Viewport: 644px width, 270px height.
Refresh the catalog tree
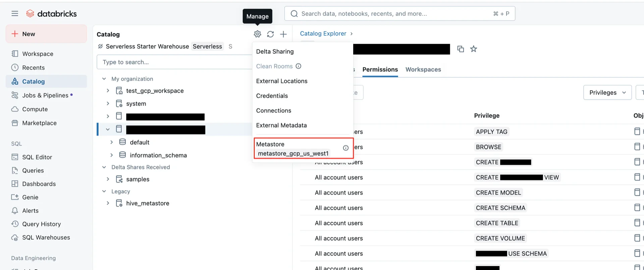coord(270,34)
